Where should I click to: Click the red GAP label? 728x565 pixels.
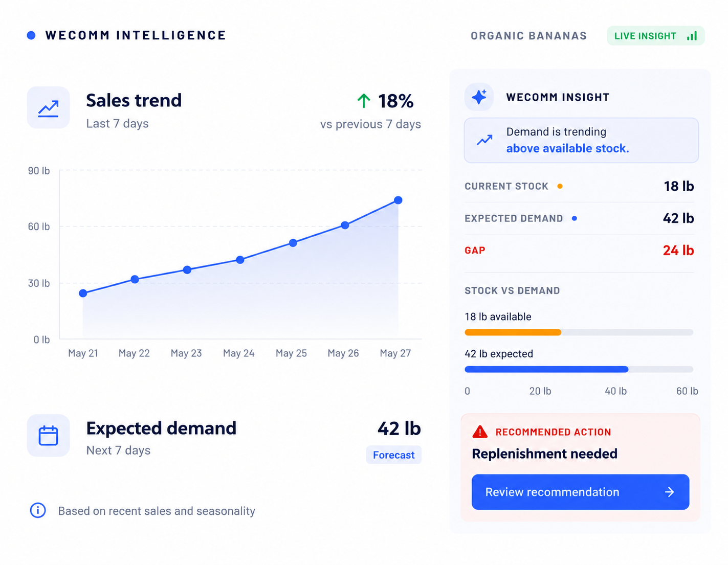[x=475, y=251]
